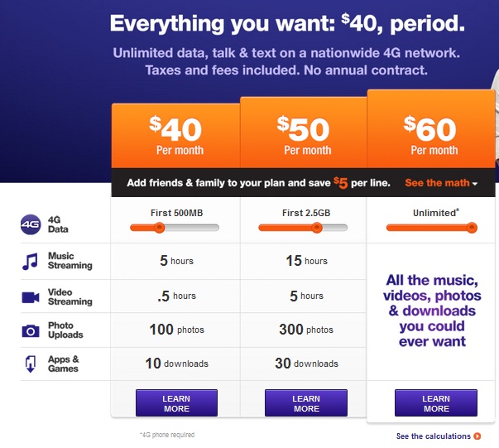Open the See the calculations link
Image resolution: width=499 pixels, height=448 pixels.
[x=433, y=436]
